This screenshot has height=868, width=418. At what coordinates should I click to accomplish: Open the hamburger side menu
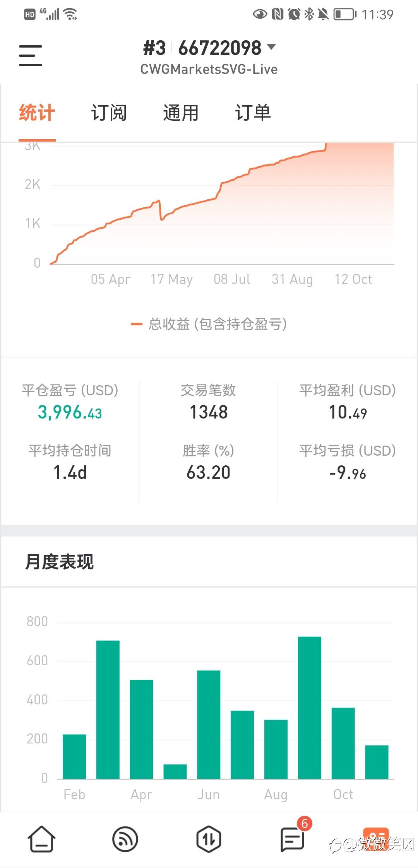coord(31,55)
